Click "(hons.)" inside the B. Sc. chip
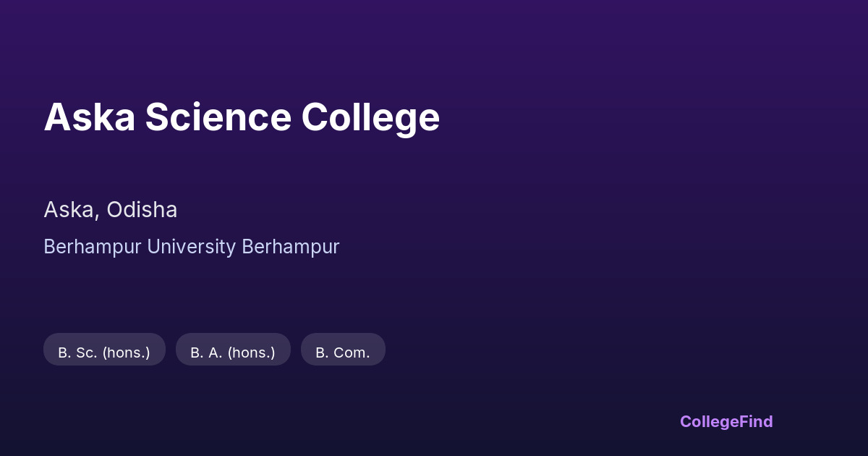 click(x=126, y=352)
